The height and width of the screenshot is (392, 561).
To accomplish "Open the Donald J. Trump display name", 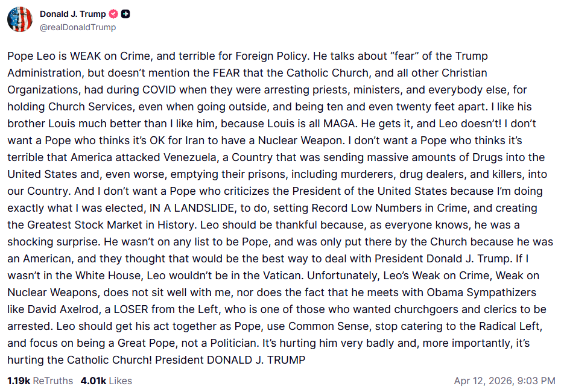I will (72, 14).
